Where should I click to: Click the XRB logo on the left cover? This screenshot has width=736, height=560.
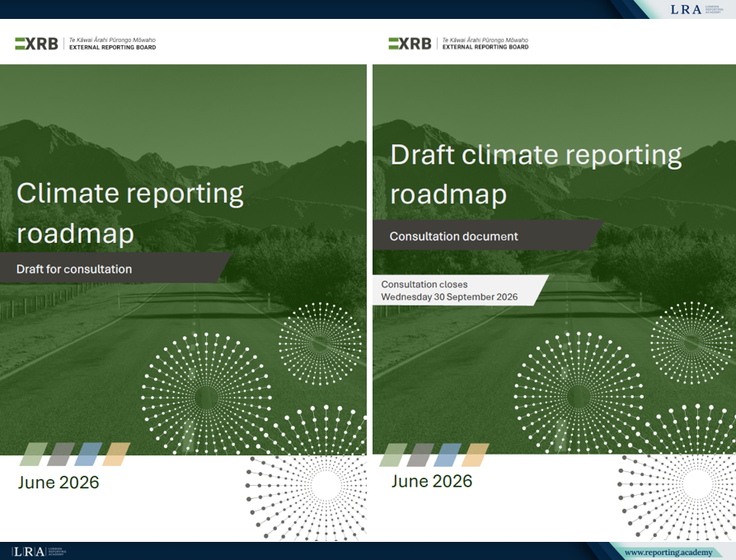click(36, 44)
